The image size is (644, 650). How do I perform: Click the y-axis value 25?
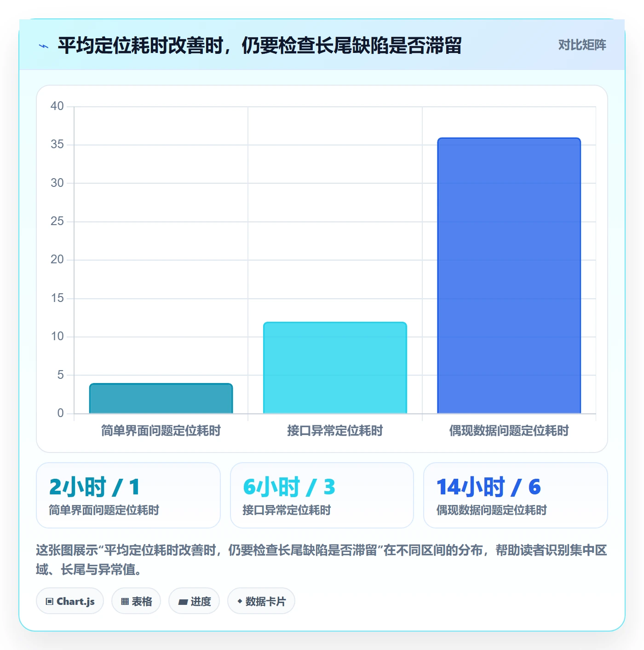pyautogui.click(x=57, y=221)
